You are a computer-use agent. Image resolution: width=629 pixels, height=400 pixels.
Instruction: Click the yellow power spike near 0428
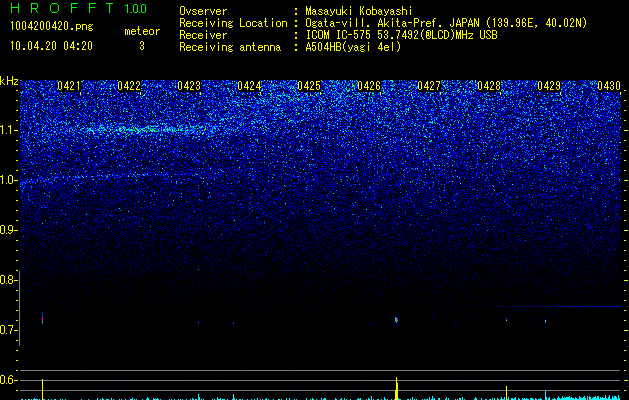(x=506, y=393)
